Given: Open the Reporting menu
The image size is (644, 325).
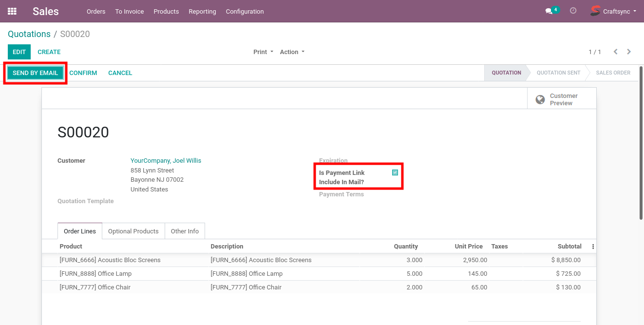Looking at the screenshot, I should click(x=202, y=11).
